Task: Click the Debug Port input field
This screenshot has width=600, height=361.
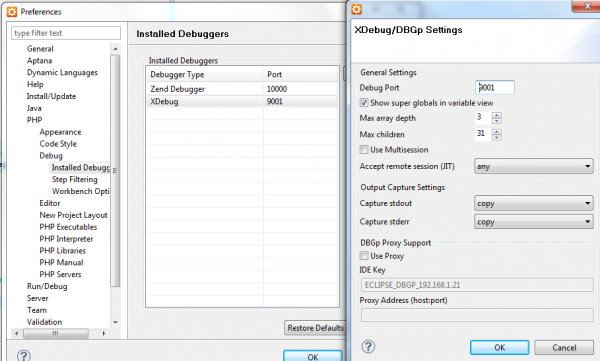Action: [495, 88]
